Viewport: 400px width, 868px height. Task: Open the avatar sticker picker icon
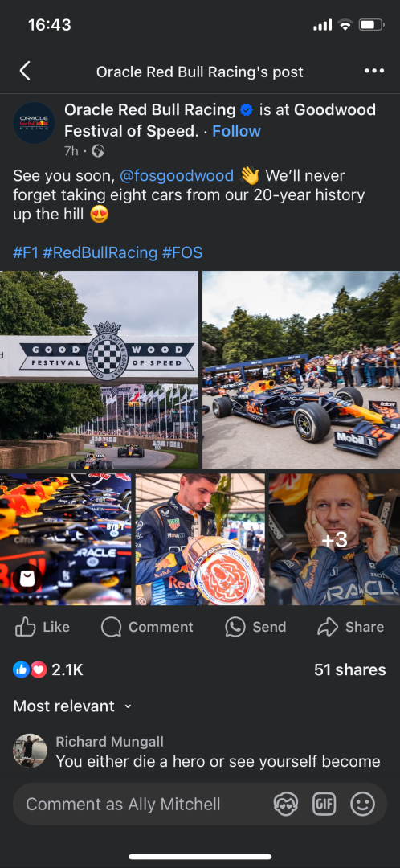[286, 804]
